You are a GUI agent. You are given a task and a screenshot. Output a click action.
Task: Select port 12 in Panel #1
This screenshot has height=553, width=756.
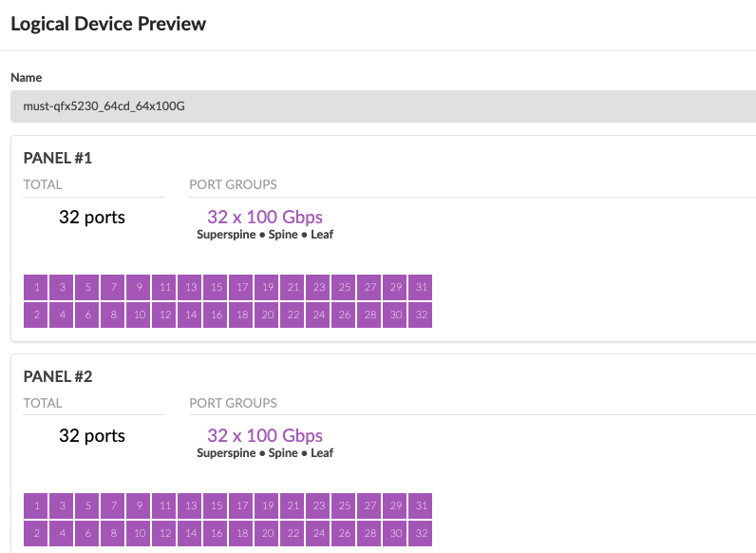coord(164,315)
